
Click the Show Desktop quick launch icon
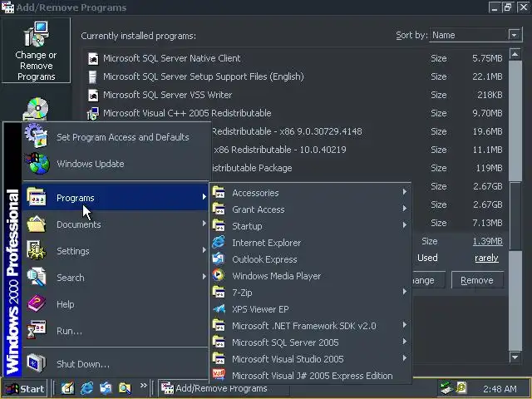[67, 388]
